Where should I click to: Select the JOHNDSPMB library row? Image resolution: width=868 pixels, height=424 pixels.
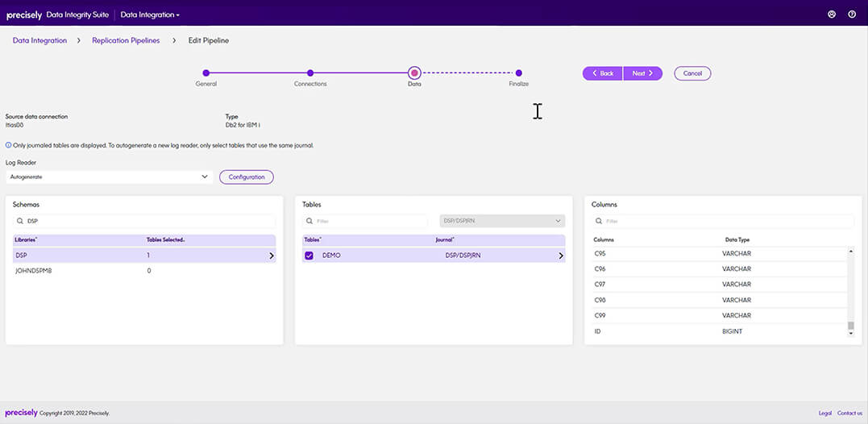[144, 271]
